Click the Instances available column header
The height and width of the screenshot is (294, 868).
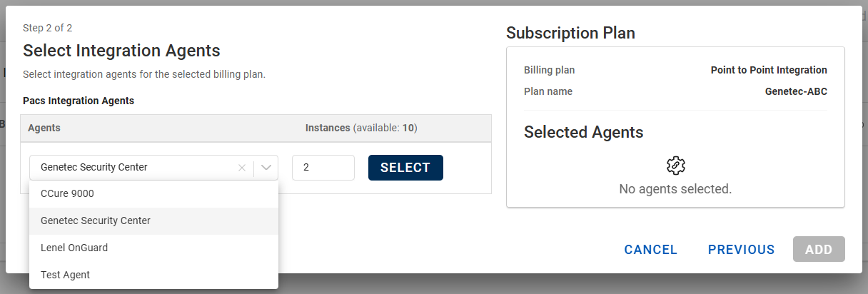[360, 128]
